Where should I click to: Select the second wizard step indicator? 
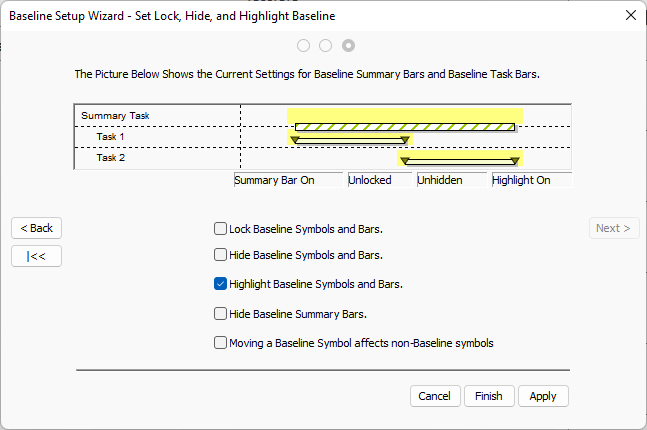(x=325, y=45)
